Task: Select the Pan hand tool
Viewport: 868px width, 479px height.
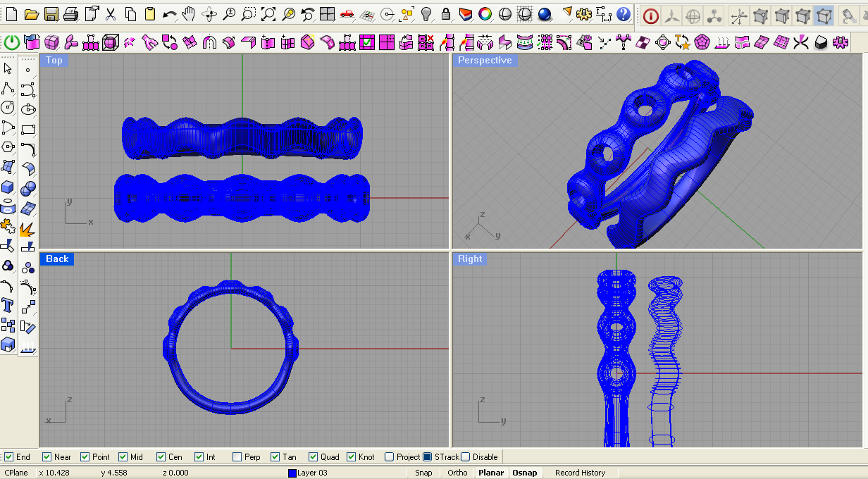Action: click(188, 13)
